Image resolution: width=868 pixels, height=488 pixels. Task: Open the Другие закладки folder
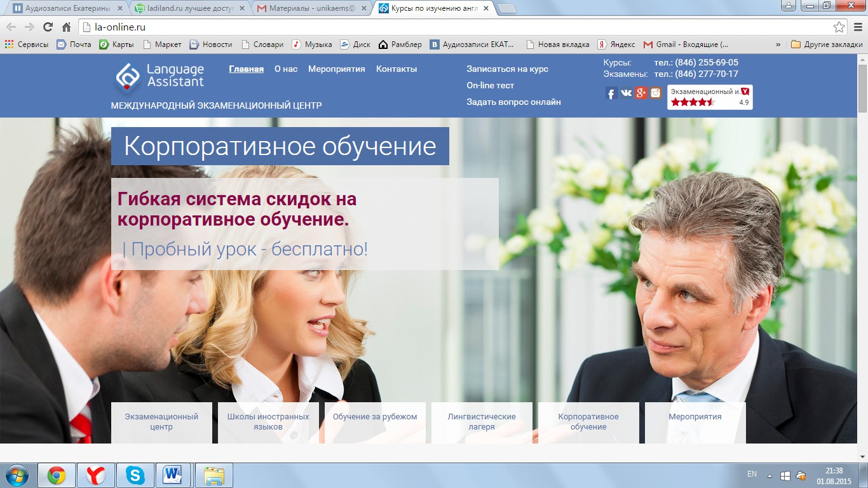tap(827, 44)
